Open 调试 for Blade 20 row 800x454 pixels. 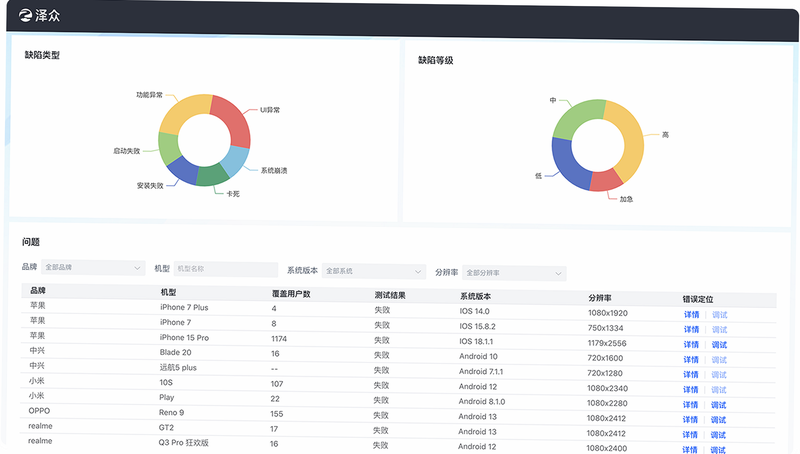tap(719, 360)
